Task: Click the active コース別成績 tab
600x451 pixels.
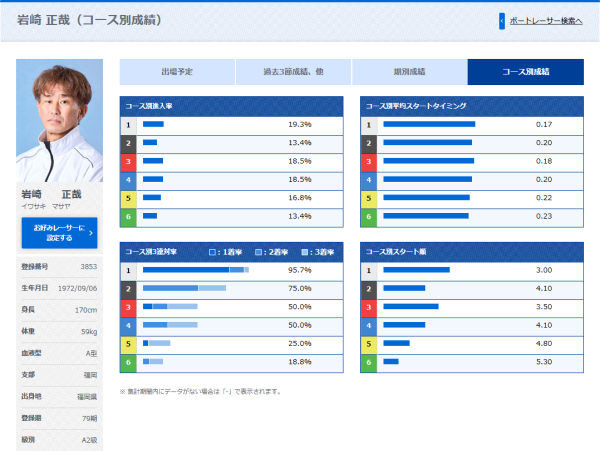Action: [x=526, y=72]
